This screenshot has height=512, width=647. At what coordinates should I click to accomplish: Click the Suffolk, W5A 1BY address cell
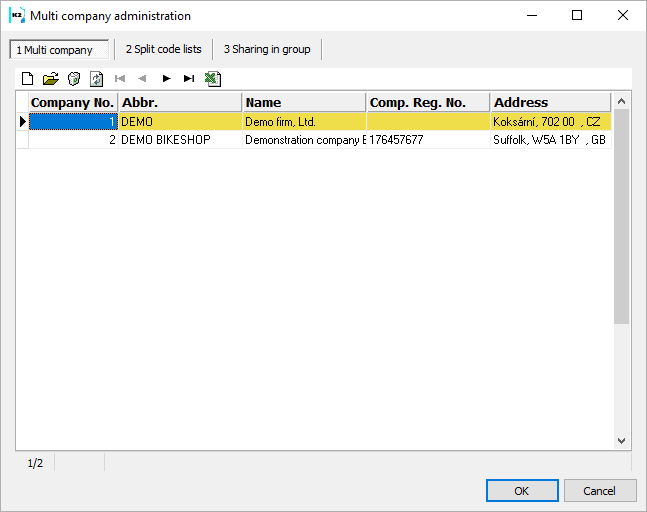[550, 140]
